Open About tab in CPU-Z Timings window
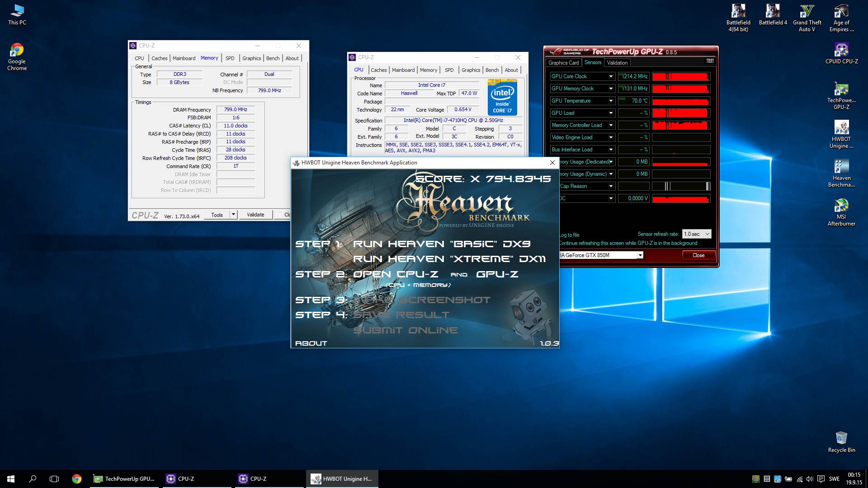This screenshot has height=488, width=868. coord(292,58)
